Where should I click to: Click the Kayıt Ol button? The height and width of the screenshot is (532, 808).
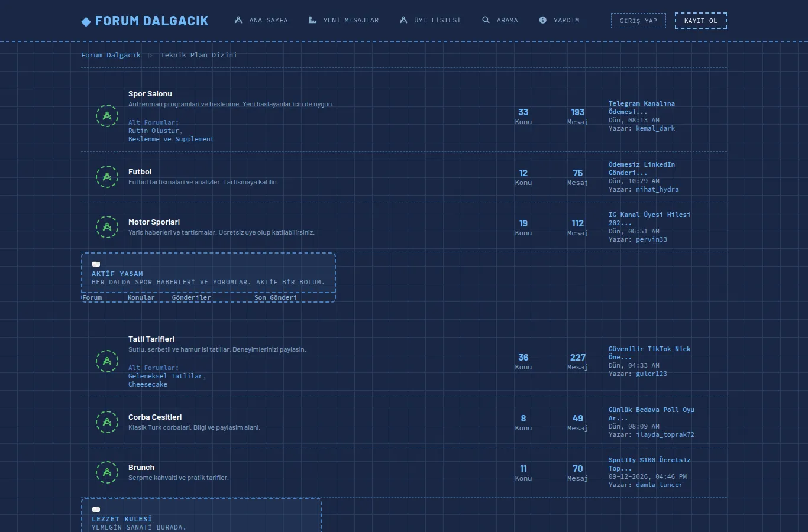click(x=701, y=21)
